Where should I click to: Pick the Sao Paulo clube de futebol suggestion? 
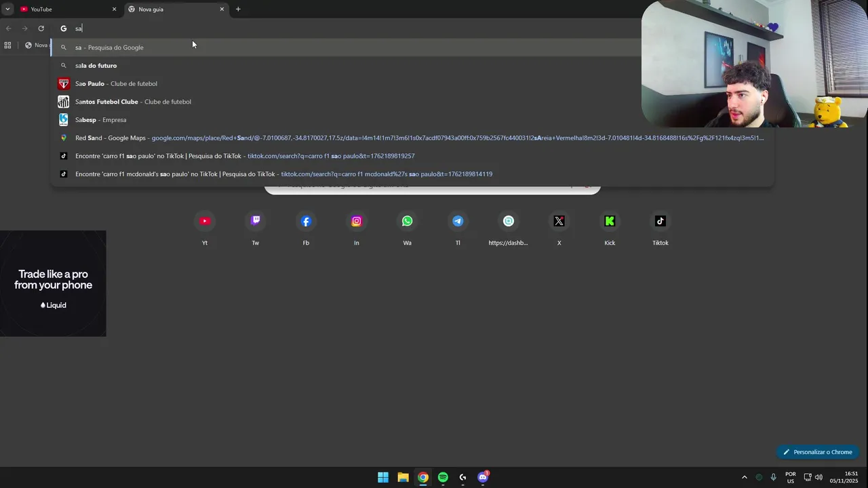coord(412,83)
